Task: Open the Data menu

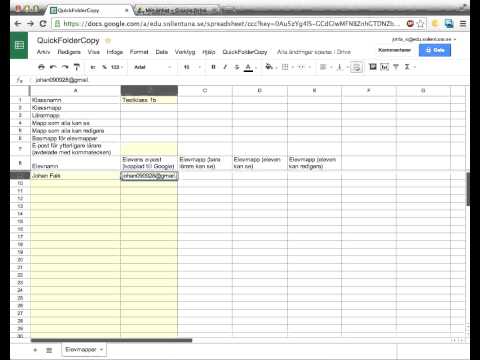Action: point(162,52)
